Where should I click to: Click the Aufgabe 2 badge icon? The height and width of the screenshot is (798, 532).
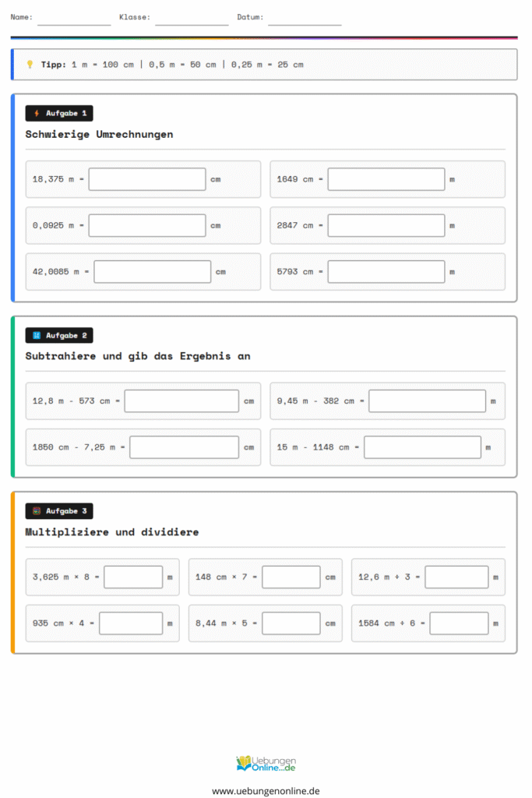tap(36, 336)
